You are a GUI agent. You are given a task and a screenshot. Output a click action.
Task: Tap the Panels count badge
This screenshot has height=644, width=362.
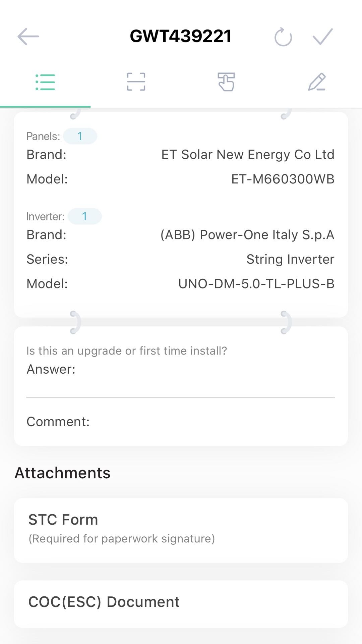point(80,136)
